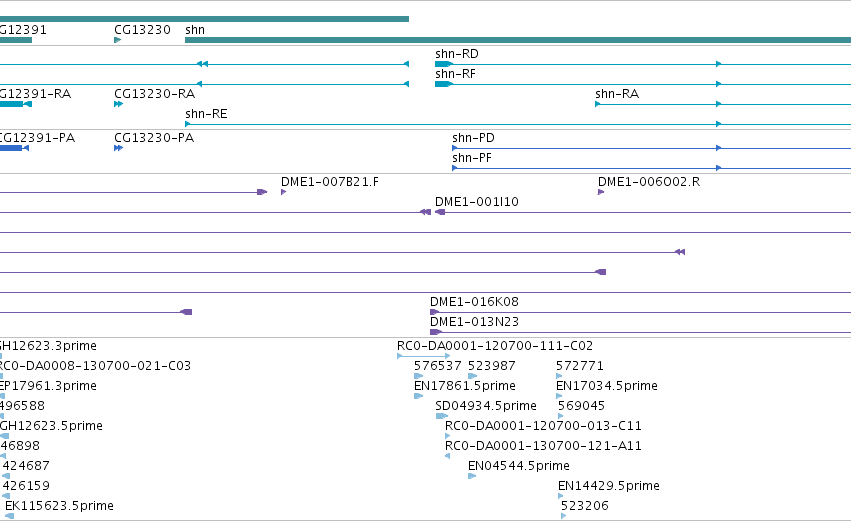This screenshot has width=851, height=521.
Task: Click the EN17861.5prime arrow glyph
Action: pyautogui.click(x=418, y=396)
